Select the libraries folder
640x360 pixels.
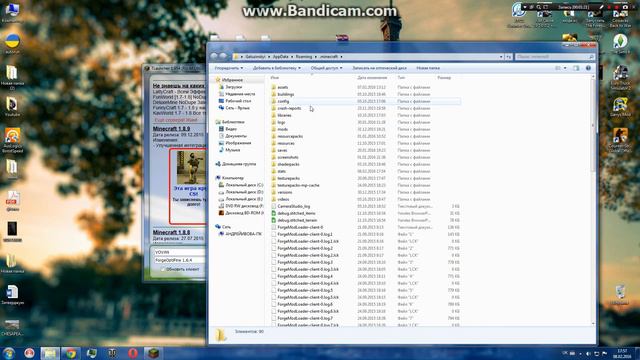284,115
